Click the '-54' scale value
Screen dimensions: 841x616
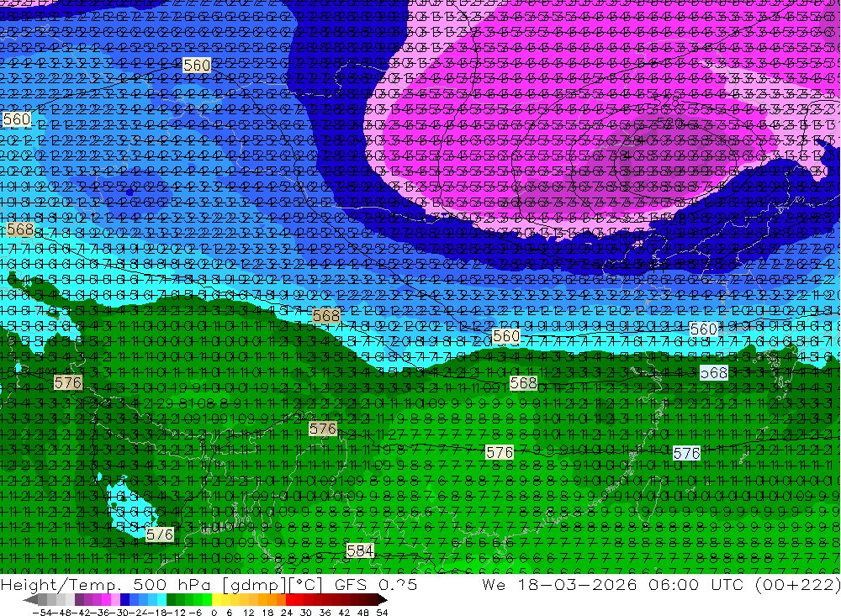pos(42,613)
